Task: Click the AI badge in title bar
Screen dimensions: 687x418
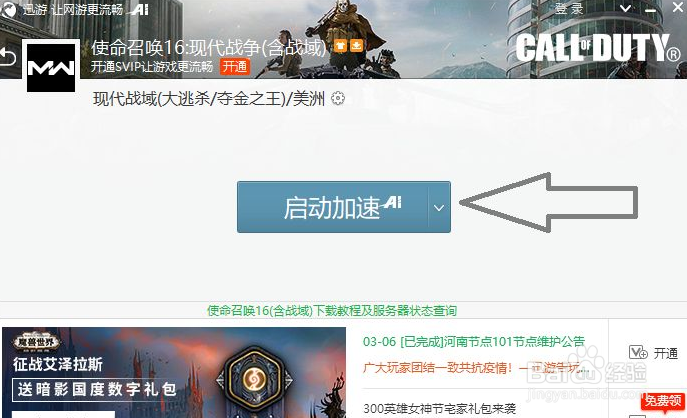Action: (138, 9)
